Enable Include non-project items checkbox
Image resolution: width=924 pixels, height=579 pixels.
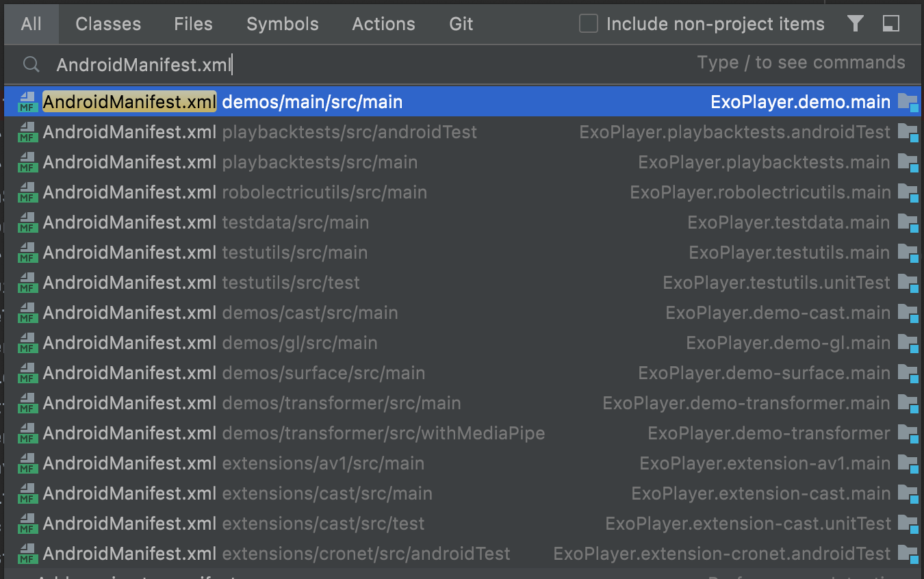click(589, 24)
